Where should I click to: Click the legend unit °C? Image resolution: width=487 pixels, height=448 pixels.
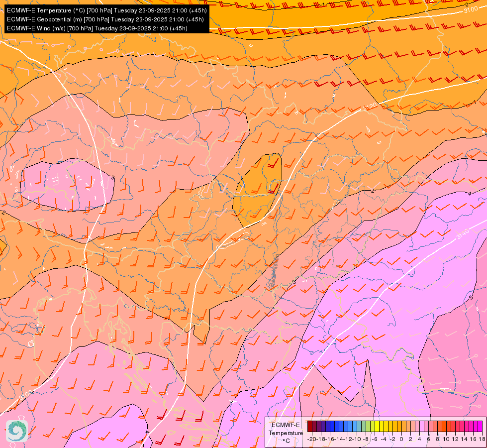point(287,441)
